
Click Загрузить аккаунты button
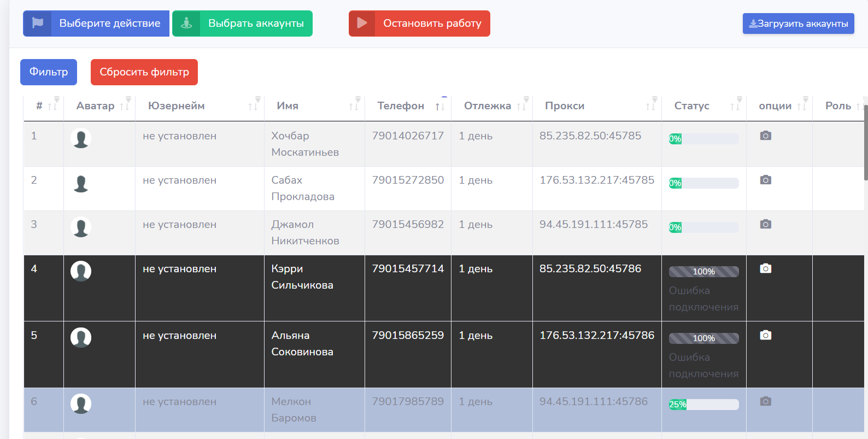pos(798,24)
